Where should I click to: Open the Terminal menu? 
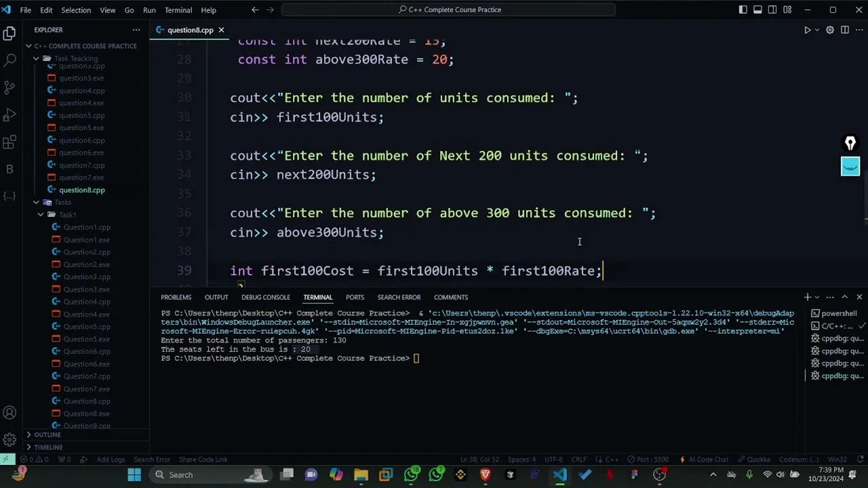(178, 10)
